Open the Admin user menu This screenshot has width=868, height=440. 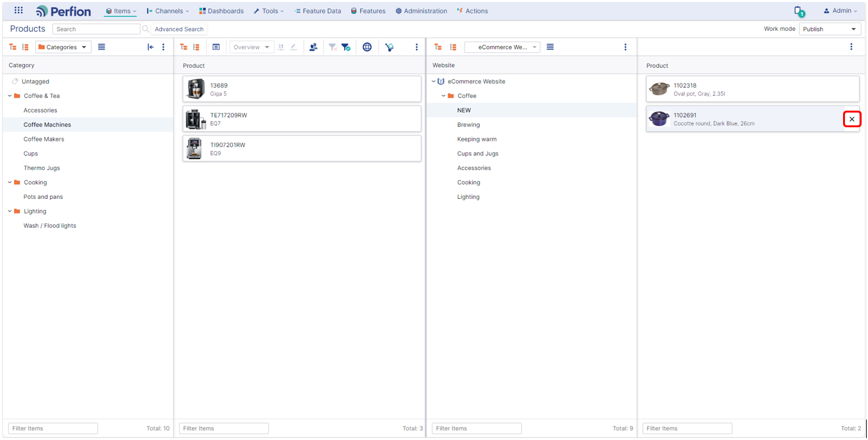point(840,11)
